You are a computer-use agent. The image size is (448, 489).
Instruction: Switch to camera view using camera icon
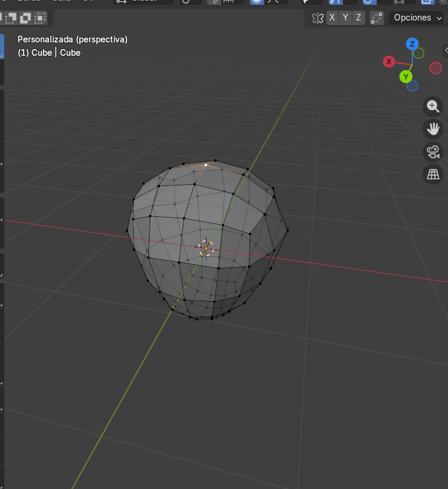(x=433, y=151)
